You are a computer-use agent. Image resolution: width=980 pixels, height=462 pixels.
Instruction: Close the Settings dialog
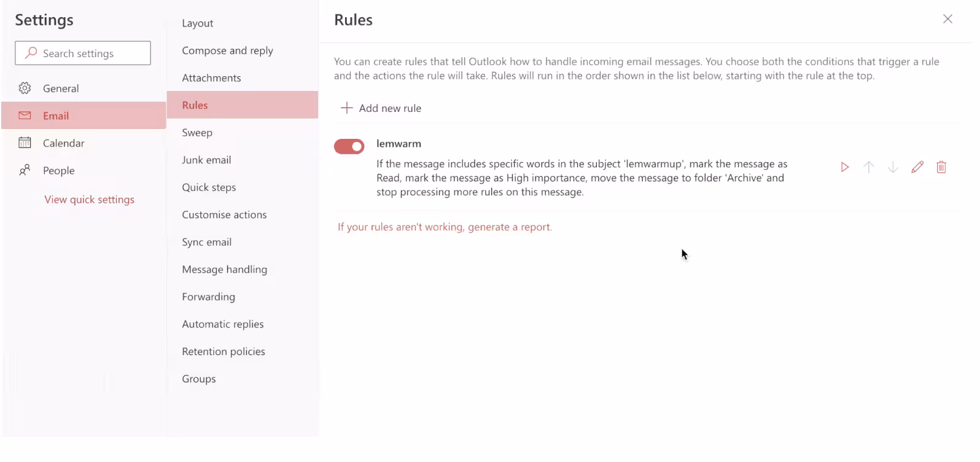coord(947,19)
